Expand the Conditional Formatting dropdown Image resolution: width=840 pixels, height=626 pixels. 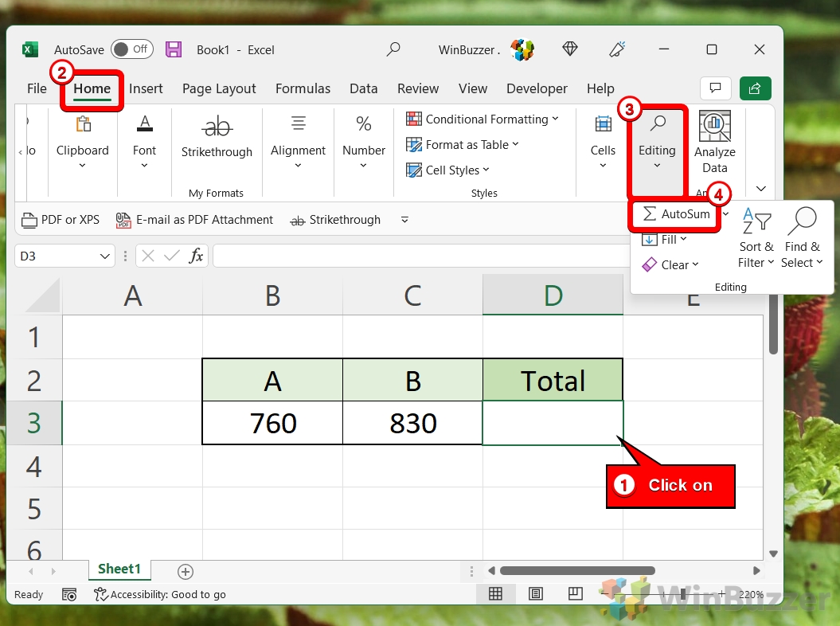click(555, 119)
